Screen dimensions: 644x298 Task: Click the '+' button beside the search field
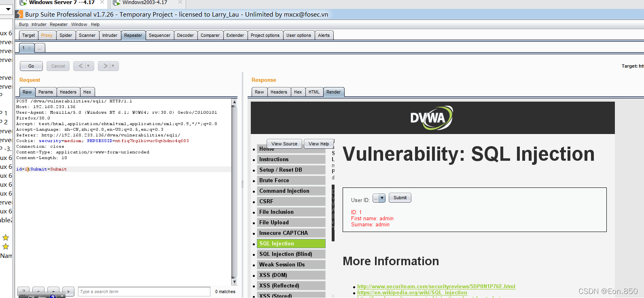tap(53, 292)
